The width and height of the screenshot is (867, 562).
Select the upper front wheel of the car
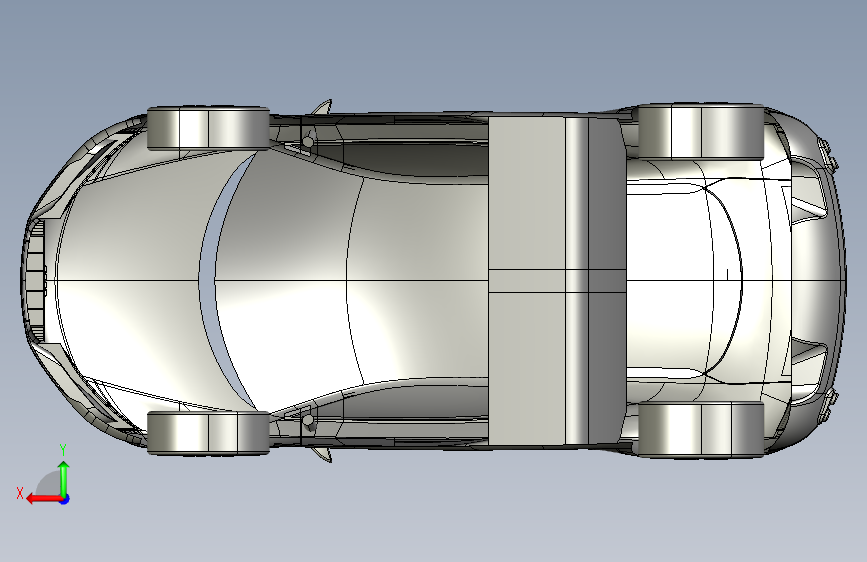[x=208, y=128]
